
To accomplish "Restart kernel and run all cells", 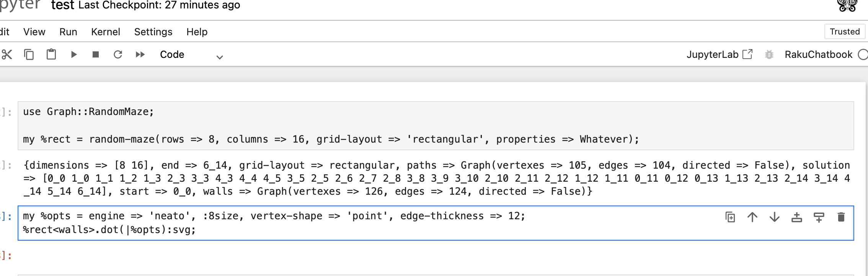I will click(140, 54).
